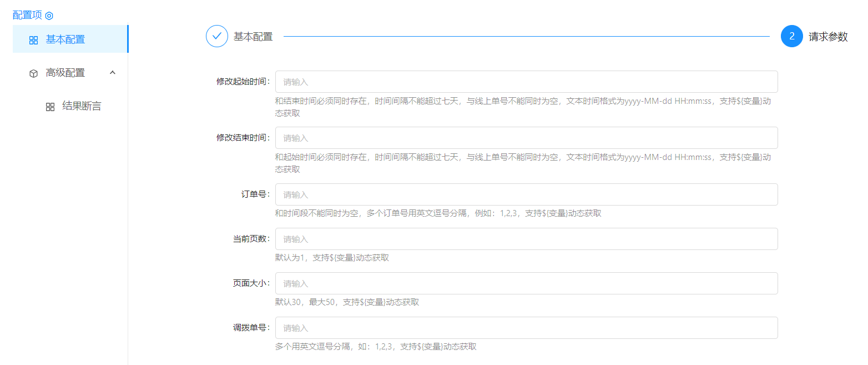
Task: Click the 高级配置 menu label
Action: pyautogui.click(x=65, y=73)
